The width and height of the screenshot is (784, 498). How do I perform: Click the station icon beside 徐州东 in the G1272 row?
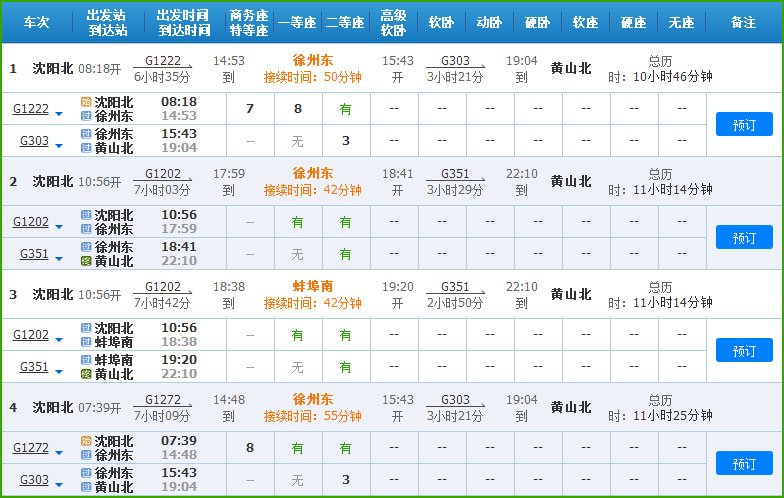[86, 455]
